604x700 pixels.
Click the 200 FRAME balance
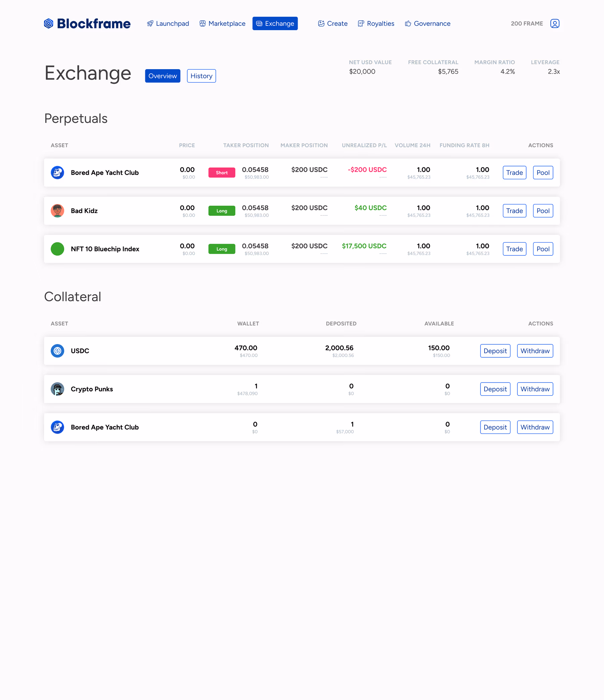click(526, 23)
